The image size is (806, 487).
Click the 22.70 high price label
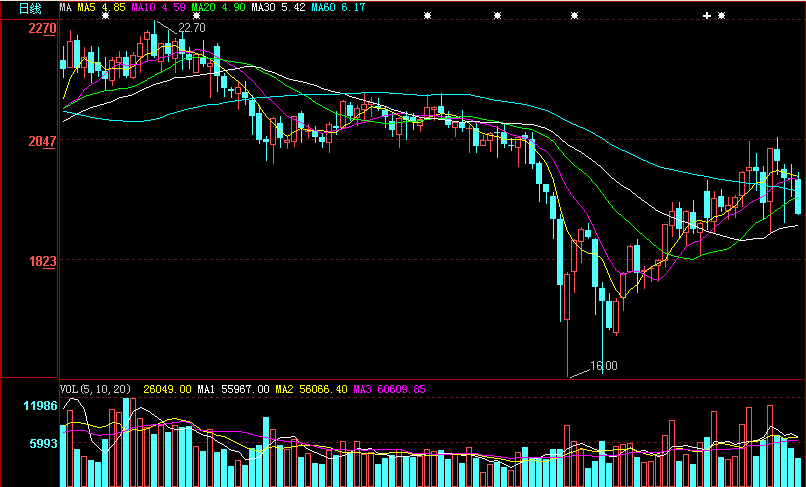[191, 28]
